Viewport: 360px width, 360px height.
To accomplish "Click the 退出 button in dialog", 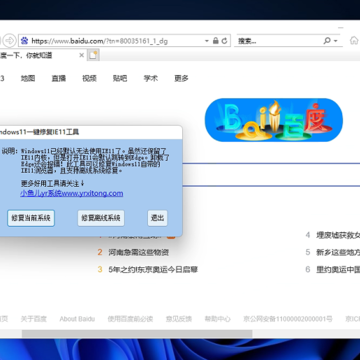I will click(158, 218).
